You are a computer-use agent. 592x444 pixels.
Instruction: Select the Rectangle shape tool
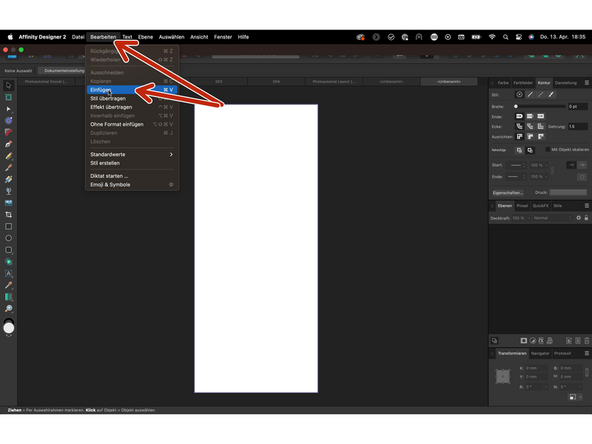8,226
